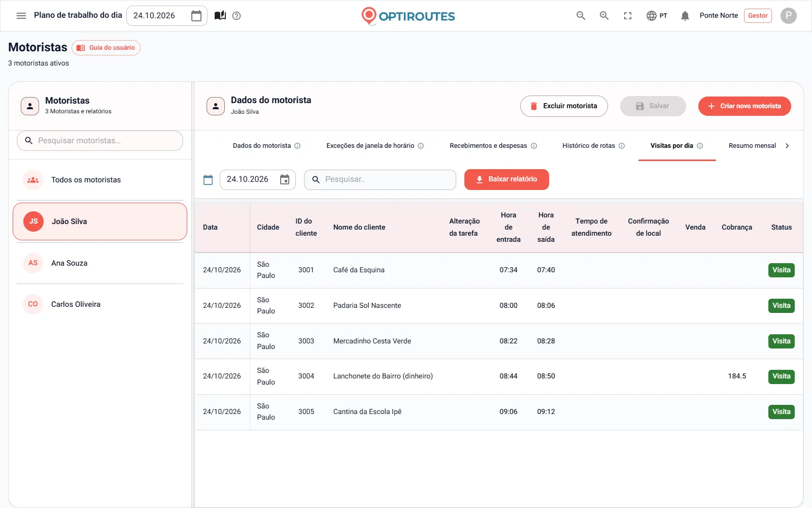
Task: Open the Guia do usuário link
Action: [x=106, y=48]
